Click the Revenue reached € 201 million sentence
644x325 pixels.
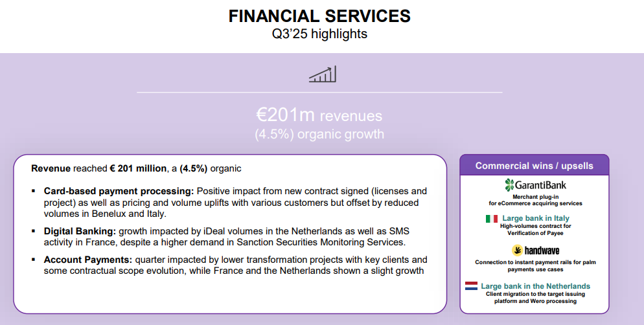136,168
